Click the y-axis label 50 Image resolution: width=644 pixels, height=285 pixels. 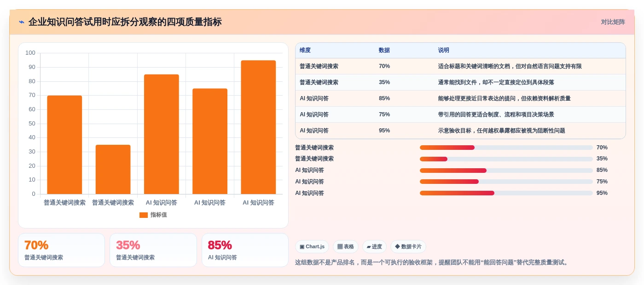pos(32,123)
